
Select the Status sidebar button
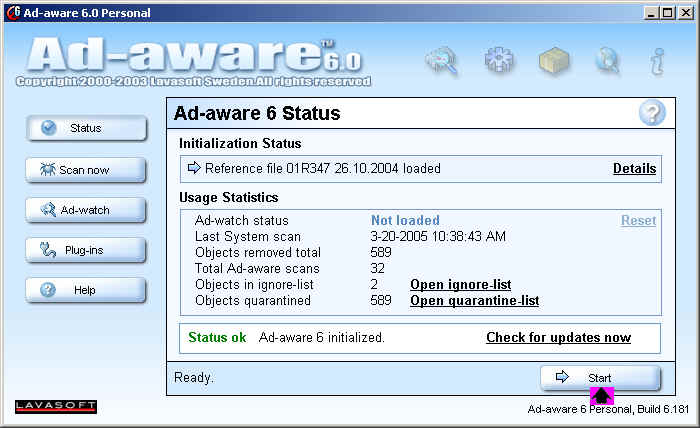pyautogui.click(x=86, y=128)
